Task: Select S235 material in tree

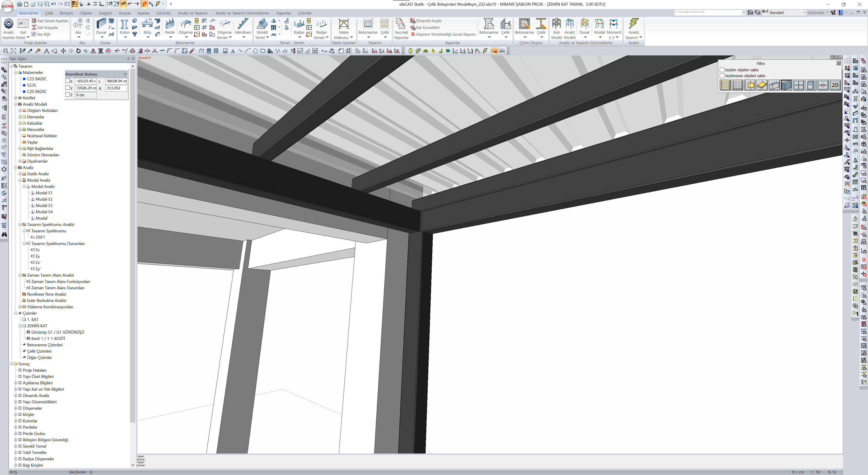Action: [31, 85]
